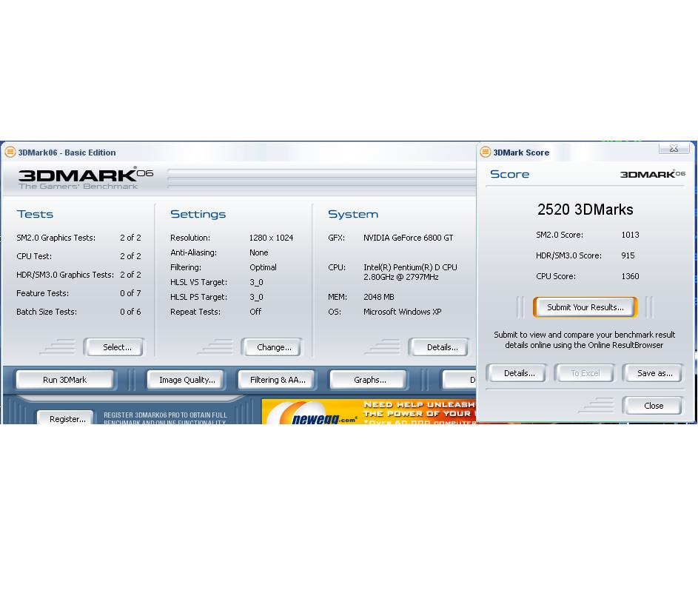Click the System section heading
This screenshot has width=698, height=616.
pyautogui.click(x=353, y=214)
